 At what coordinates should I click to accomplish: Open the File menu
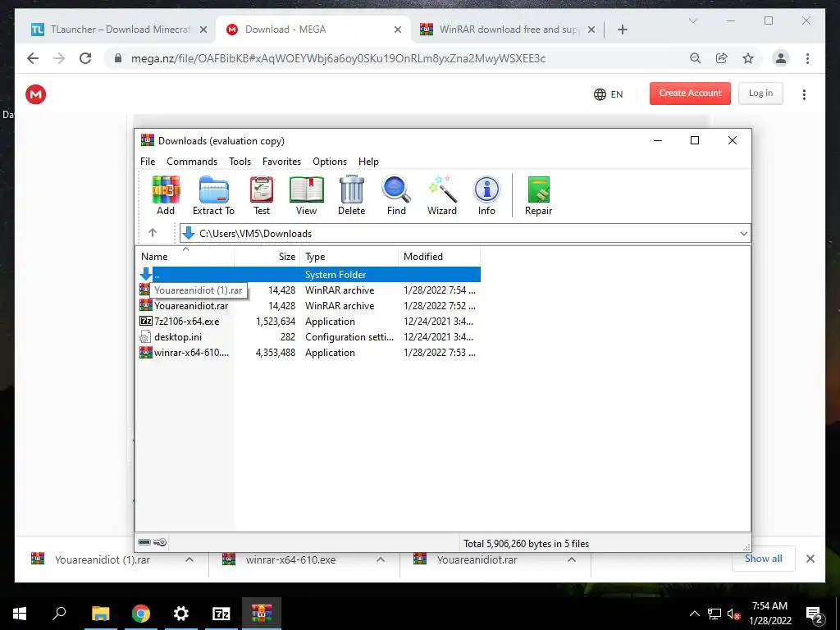pos(148,162)
